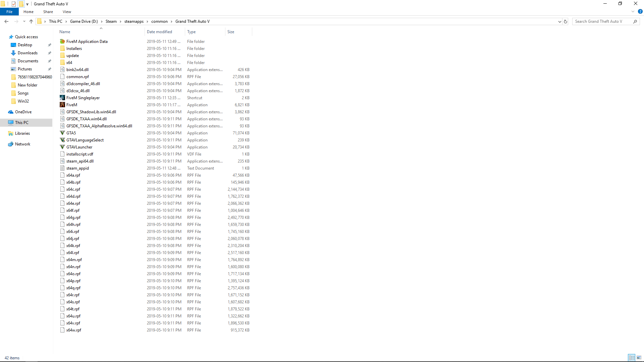Switch to details view layout
Screen dimensions: 644x362
[x=632, y=358]
